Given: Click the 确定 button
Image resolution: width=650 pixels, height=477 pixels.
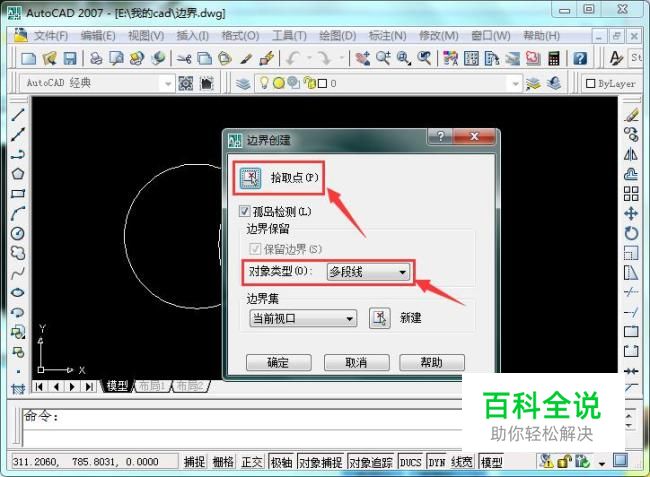Looking at the screenshot, I should (x=279, y=363).
